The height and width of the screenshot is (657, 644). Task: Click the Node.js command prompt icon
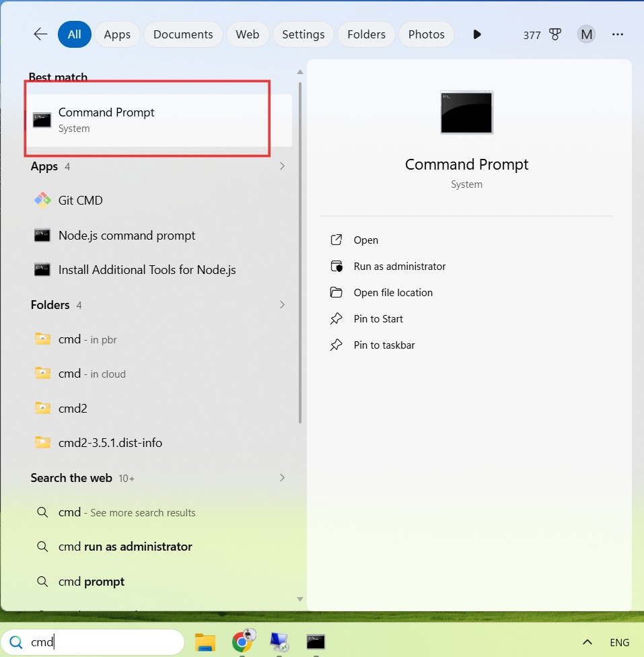click(x=42, y=235)
